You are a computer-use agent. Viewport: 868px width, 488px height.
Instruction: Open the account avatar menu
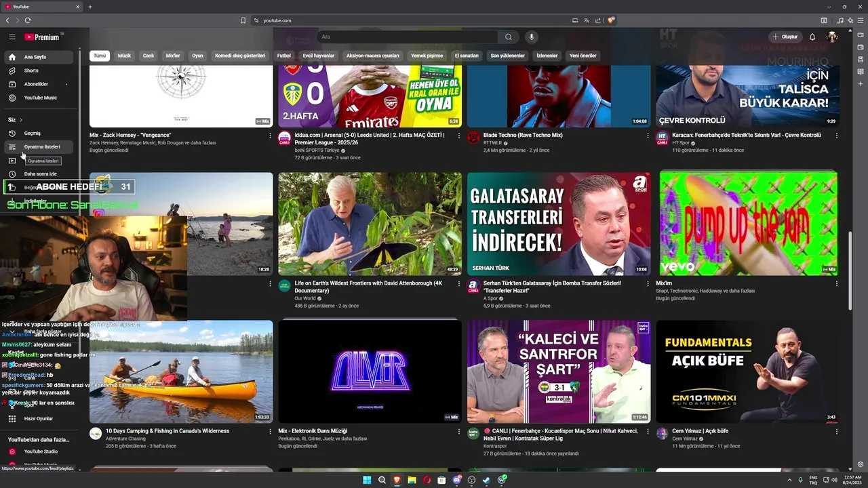pyautogui.click(x=832, y=37)
